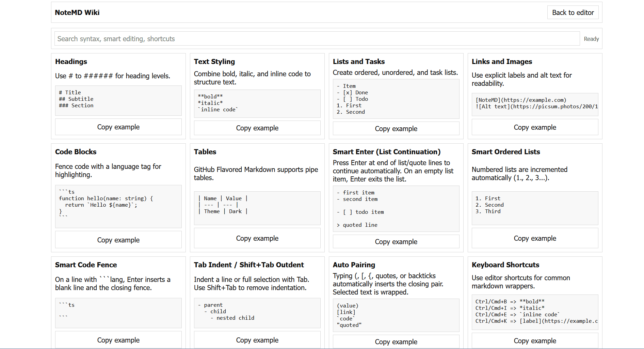The image size is (644, 349).
Task: Copy the Auto Pairing example
Action: 396,342
